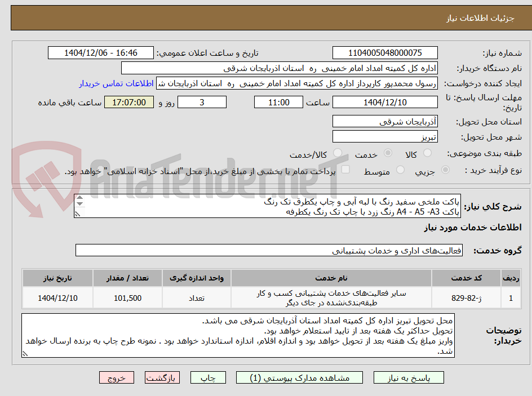Click unit cell تعداد
This screenshot has height=396, width=532.
[197, 297]
